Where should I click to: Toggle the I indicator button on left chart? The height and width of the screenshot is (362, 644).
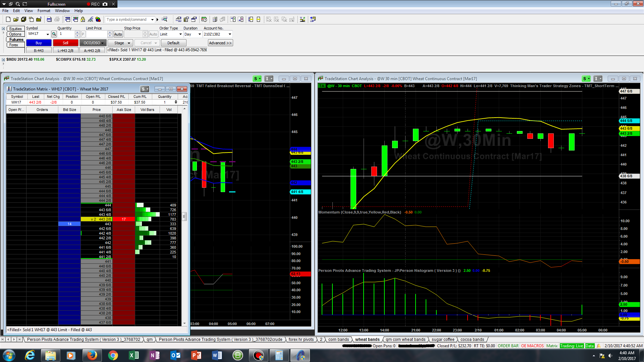tap(269, 79)
